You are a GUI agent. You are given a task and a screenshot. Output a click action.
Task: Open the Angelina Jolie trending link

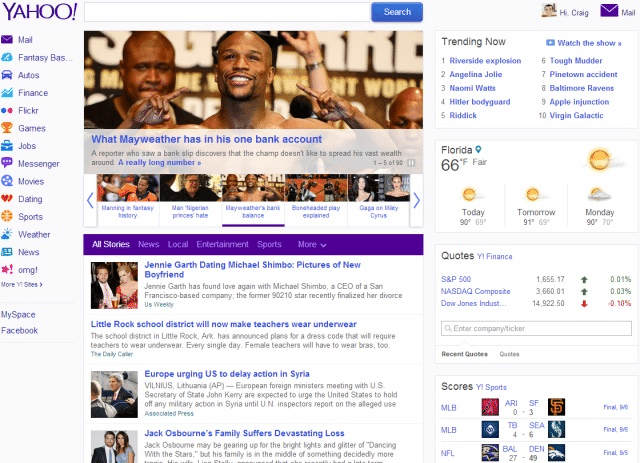coord(476,74)
